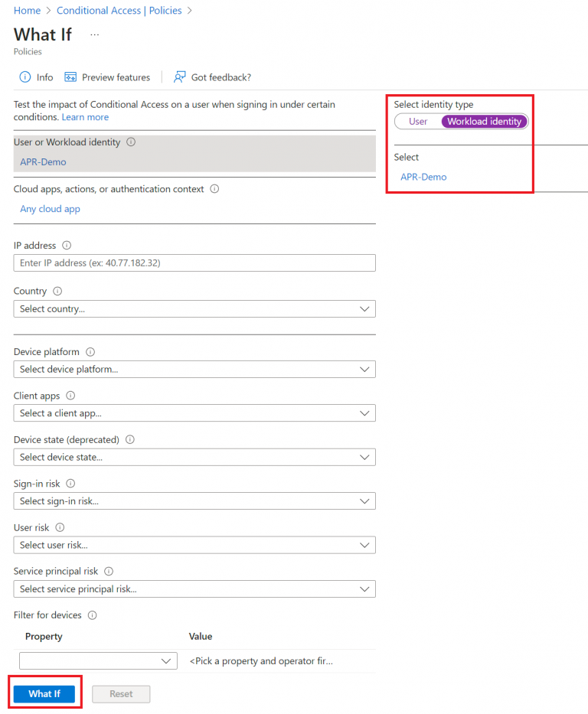Switch identity type to User
The image size is (588, 714).
click(417, 121)
